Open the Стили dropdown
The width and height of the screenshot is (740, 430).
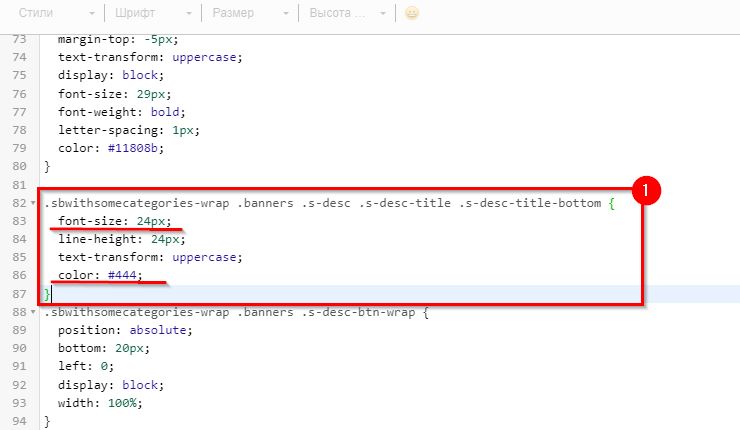click(x=54, y=14)
